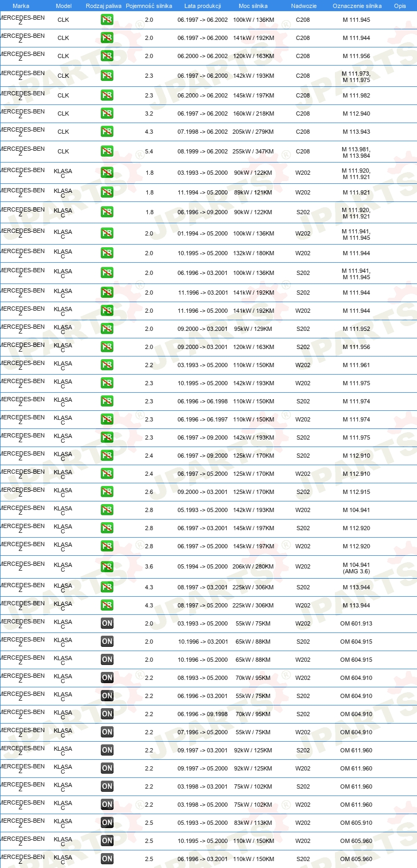This screenshot has height=868, width=417.
Task: Select the 206kW / 280KM power cell
Action: [253, 566]
